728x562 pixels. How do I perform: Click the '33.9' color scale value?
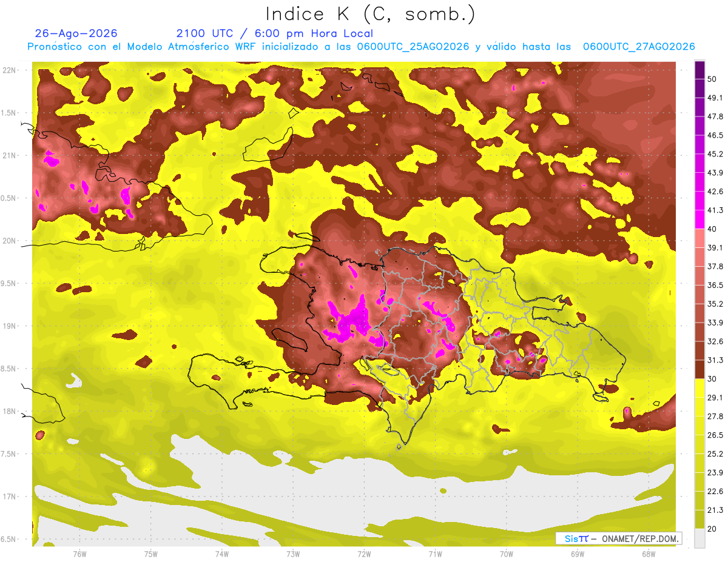tap(715, 323)
